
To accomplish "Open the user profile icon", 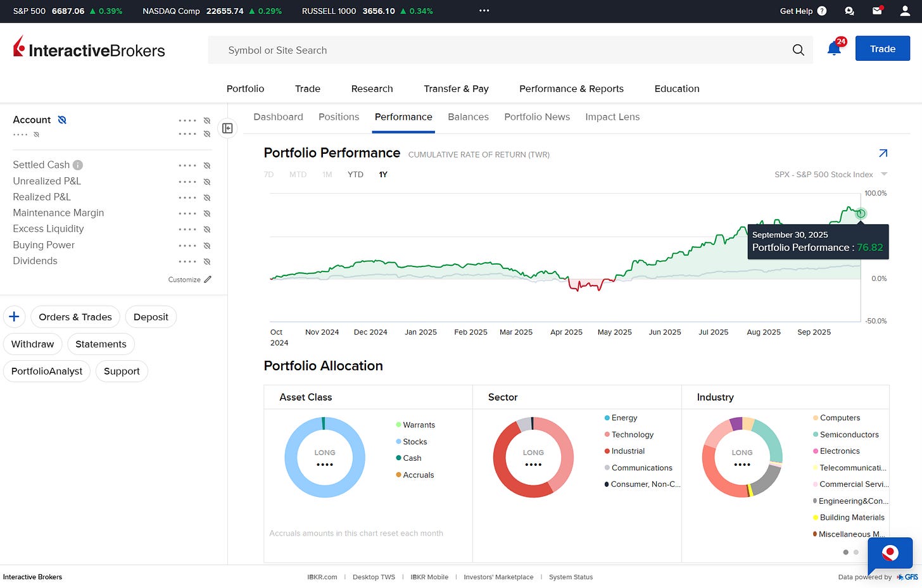I will [x=904, y=11].
